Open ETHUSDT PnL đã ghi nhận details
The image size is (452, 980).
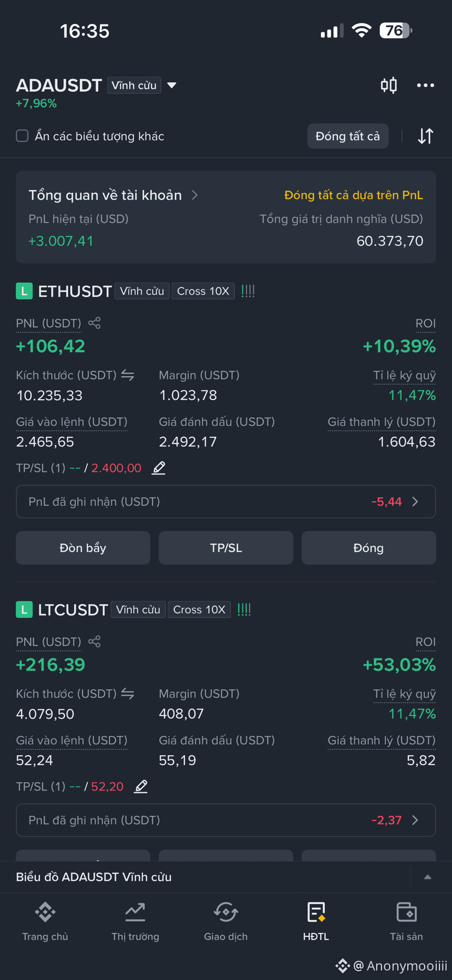point(226,501)
